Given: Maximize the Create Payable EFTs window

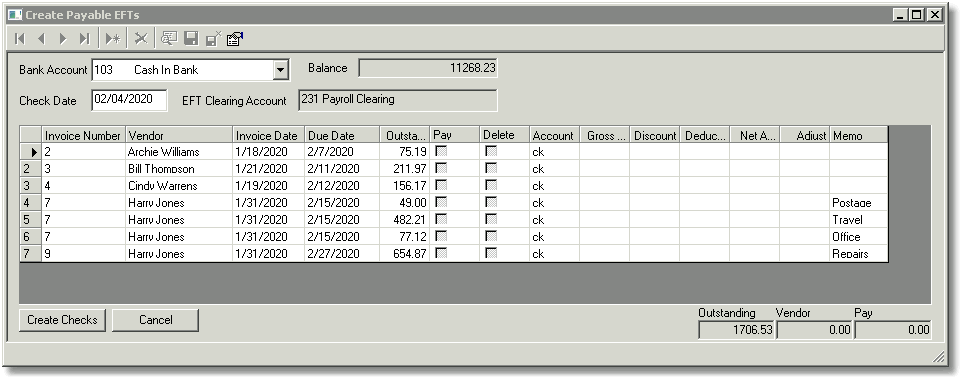Looking at the screenshot, I should tap(917, 15).
